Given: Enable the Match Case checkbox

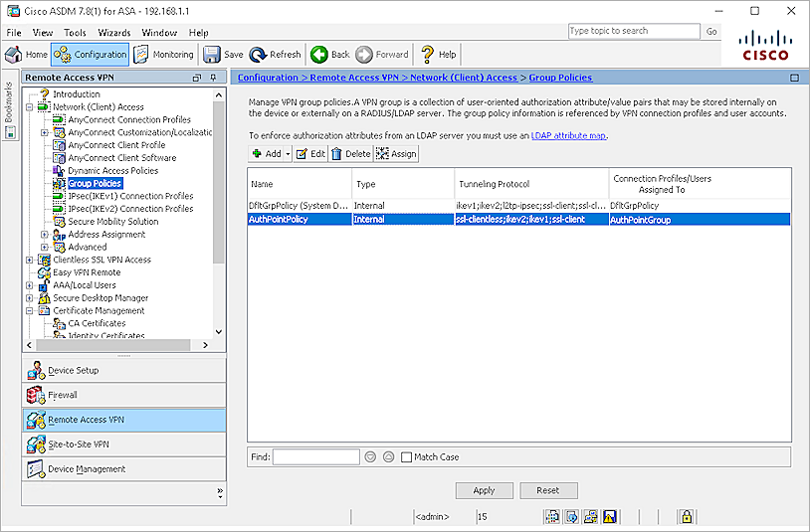Looking at the screenshot, I should (406, 457).
